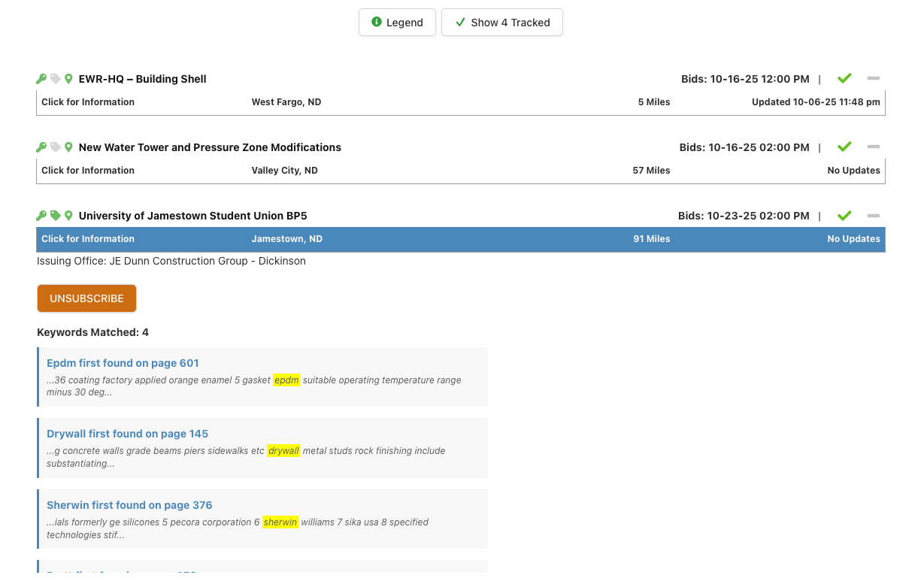Open the Legend button
Screen dimensions: 924x581
(397, 23)
